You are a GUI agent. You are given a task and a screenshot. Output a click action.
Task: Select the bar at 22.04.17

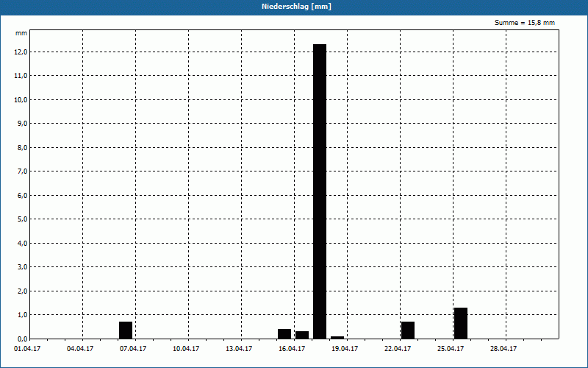tap(408, 330)
